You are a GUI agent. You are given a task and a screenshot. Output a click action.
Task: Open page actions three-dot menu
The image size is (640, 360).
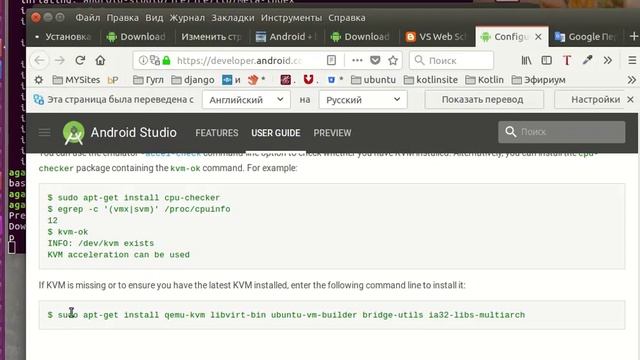pos(357,60)
